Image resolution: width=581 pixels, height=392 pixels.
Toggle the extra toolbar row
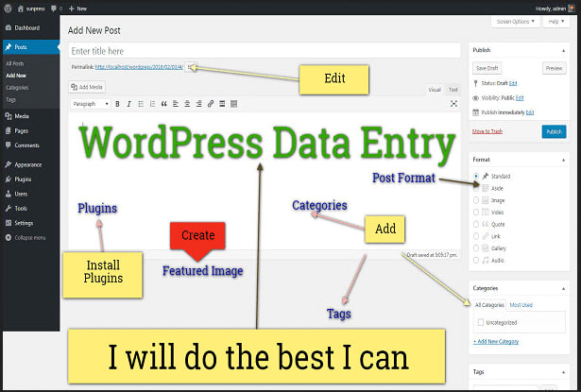tap(233, 104)
